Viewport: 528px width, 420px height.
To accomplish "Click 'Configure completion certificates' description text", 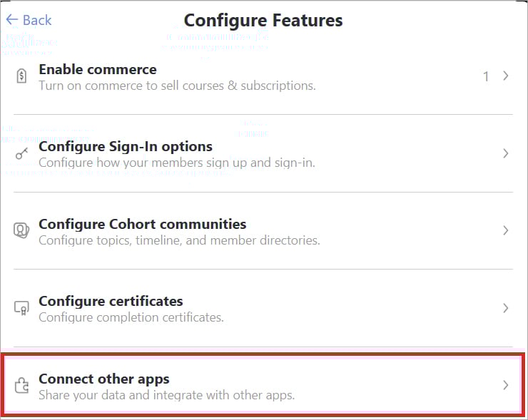I will [131, 317].
